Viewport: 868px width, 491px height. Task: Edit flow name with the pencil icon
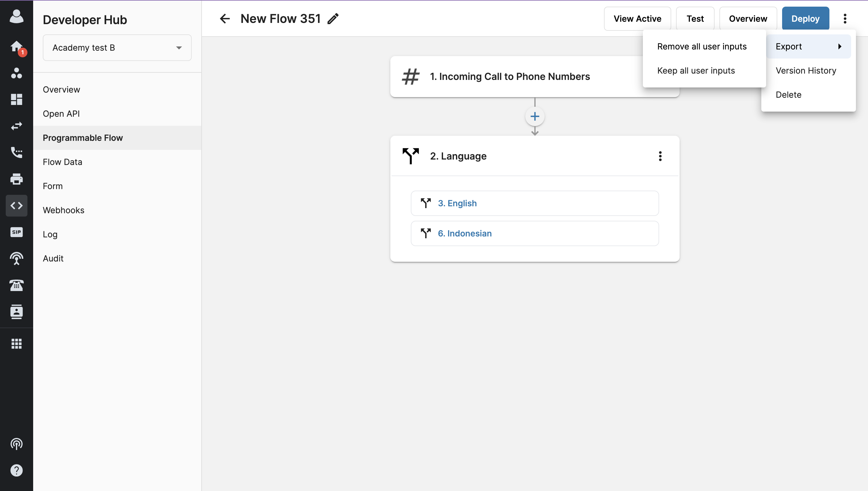tap(333, 18)
